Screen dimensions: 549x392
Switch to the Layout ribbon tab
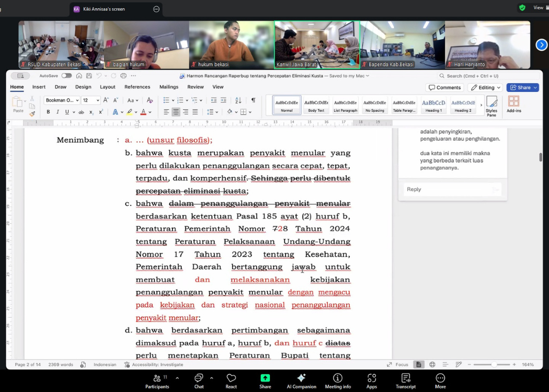107,87
